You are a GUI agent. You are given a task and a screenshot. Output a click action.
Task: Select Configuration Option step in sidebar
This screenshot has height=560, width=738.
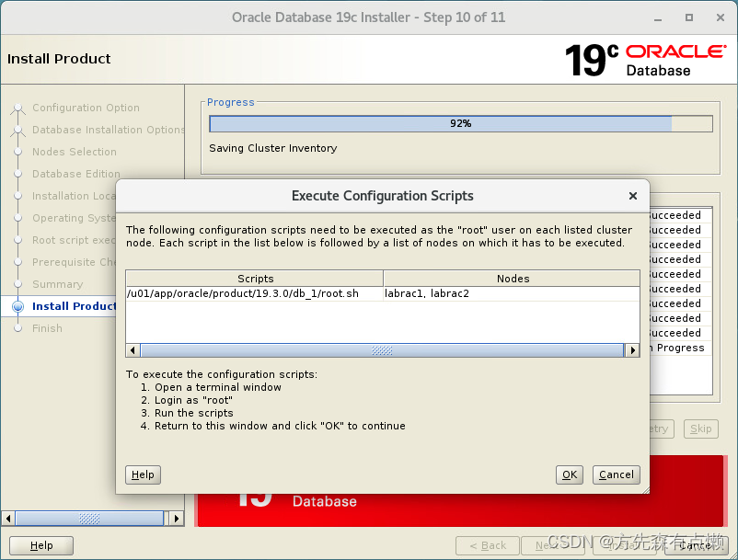[86, 108]
